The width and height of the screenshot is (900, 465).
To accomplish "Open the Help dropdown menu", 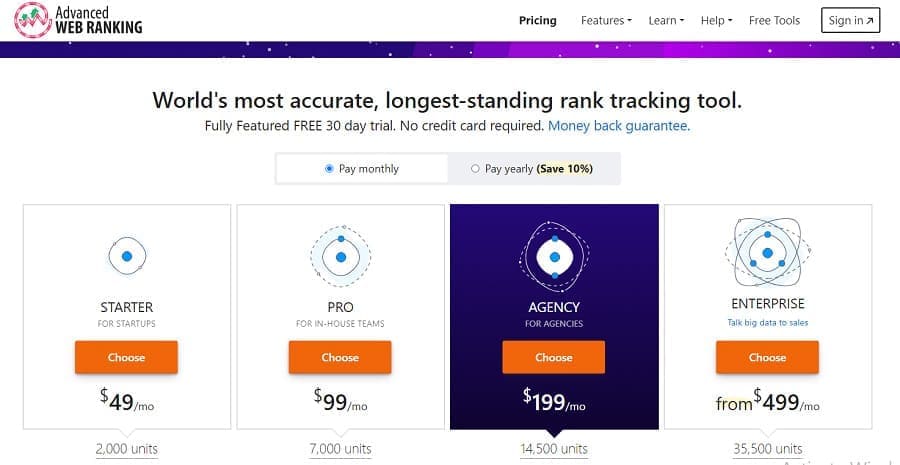I will click(716, 20).
